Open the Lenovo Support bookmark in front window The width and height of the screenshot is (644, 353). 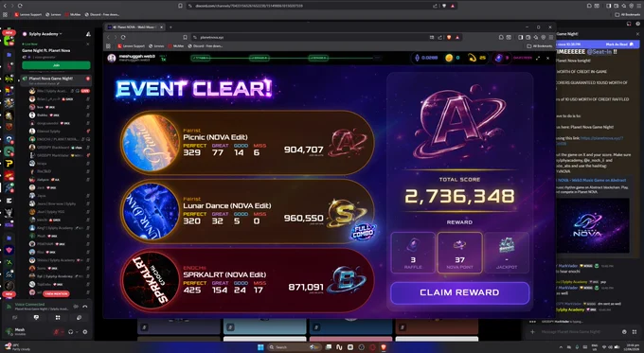(x=131, y=46)
